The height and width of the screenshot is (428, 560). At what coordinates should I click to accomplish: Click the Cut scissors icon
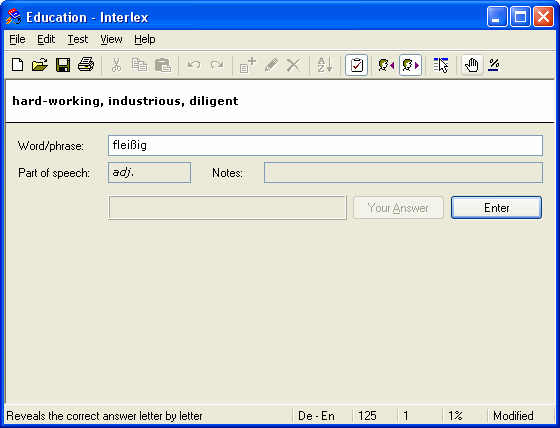click(x=116, y=65)
